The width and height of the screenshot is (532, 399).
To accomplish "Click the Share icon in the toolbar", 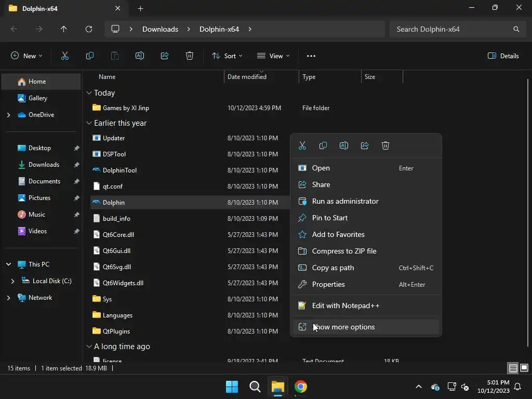I will point(165,56).
